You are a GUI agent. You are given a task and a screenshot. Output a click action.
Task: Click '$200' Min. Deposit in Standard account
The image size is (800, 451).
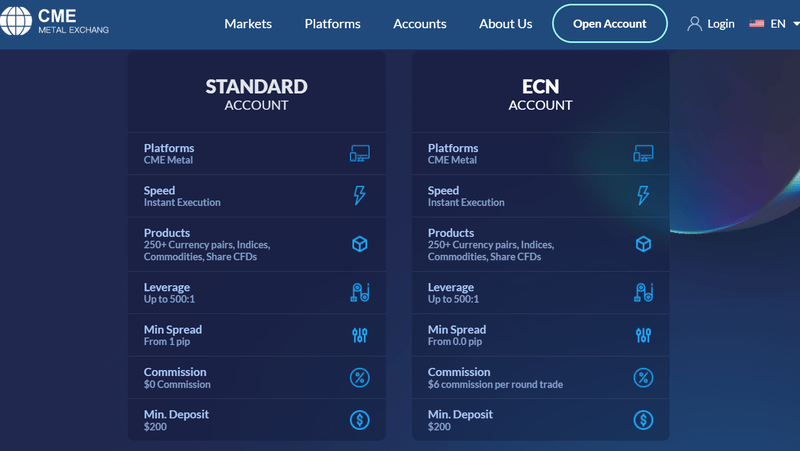(155, 427)
